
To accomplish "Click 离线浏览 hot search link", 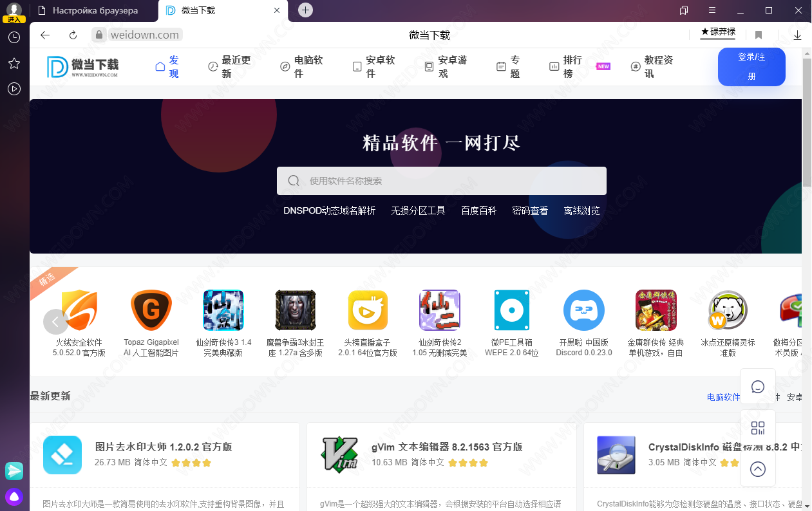I will point(581,211).
